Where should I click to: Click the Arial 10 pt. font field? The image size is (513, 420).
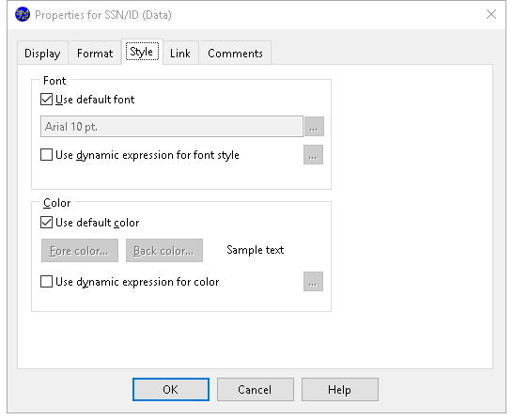pyautogui.click(x=172, y=126)
